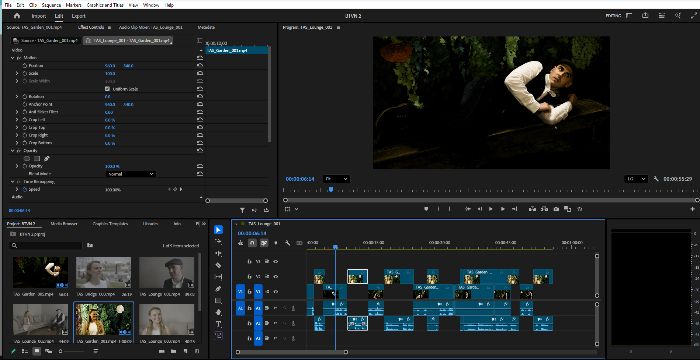This screenshot has width=700, height=360.
Task: Toggle the Rotation animation stopwatch
Action: point(25,96)
